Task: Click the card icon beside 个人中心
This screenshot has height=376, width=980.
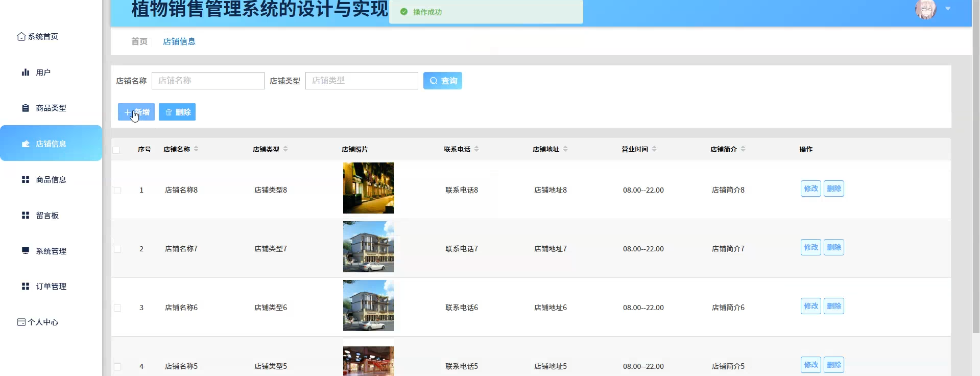Action: coord(21,322)
